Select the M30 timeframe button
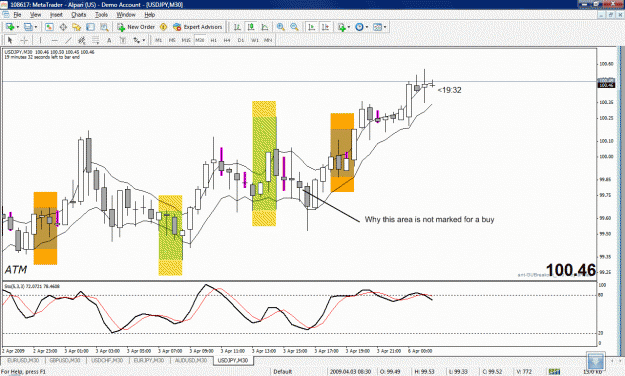This screenshot has width=625, height=376. (200, 40)
